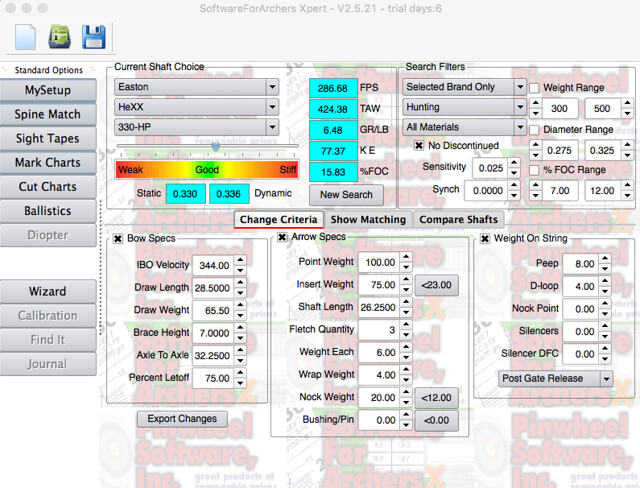Click the Save floppy disk icon
Image resolution: width=640 pixels, height=488 pixels.
pyautogui.click(x=94, y=37)
